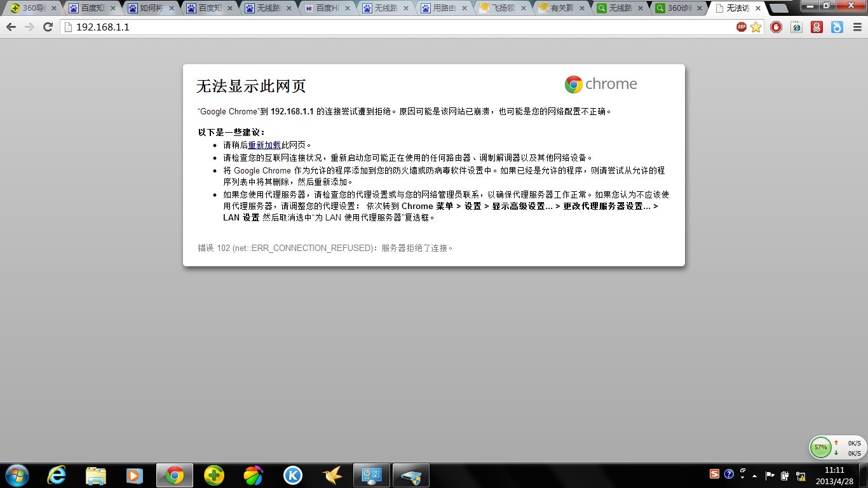Open Windows Explorer folder icon in taskbar

click(96, 475)
